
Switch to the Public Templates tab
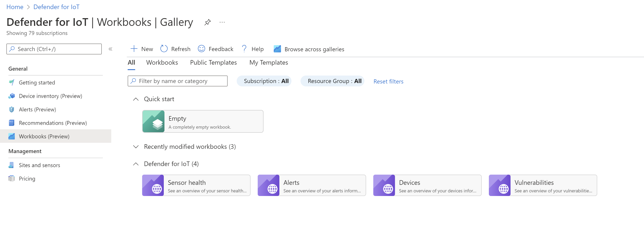(213, 62)
